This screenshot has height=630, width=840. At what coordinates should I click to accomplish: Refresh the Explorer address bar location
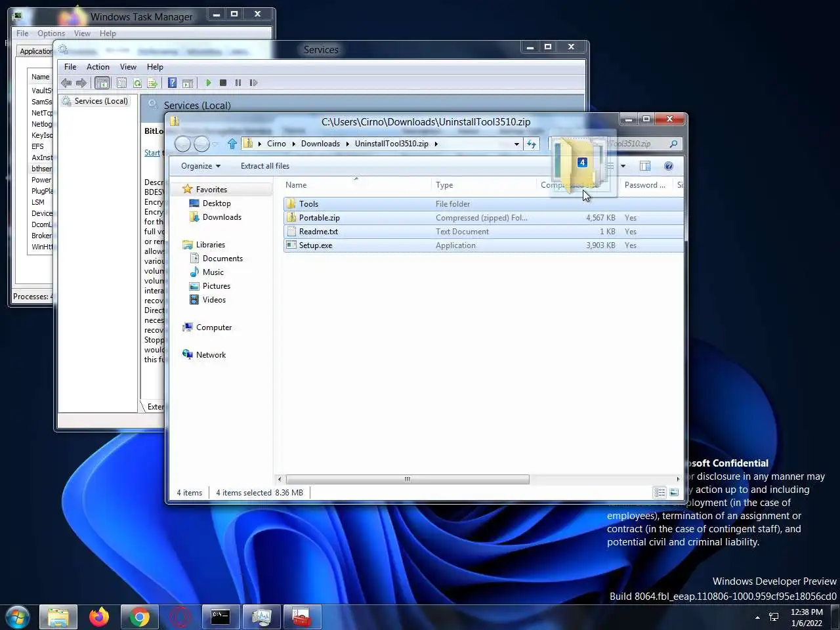pos(532,144)
